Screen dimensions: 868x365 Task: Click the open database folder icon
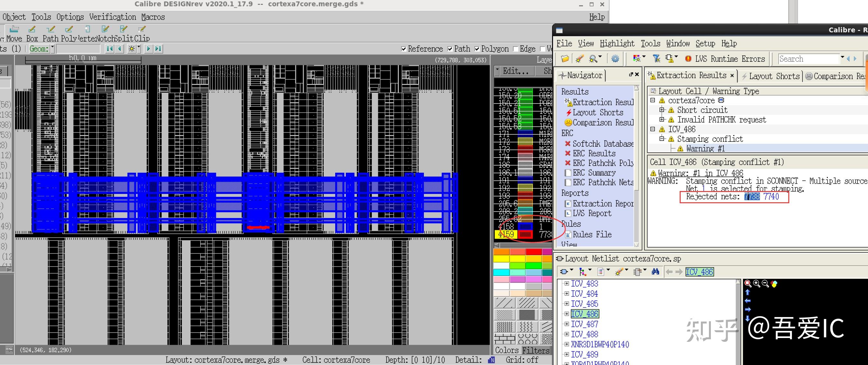[x=565, y=59]
